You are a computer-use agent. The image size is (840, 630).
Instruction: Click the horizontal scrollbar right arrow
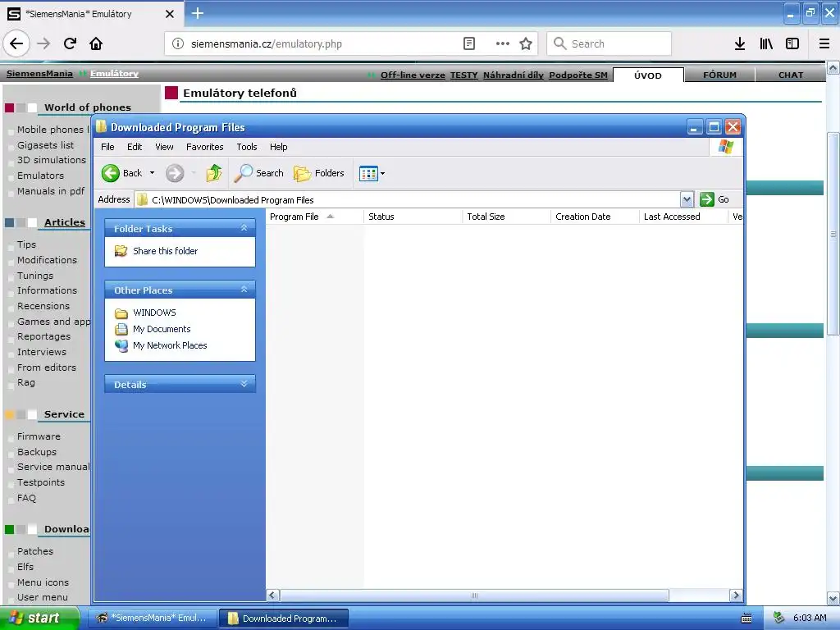(736, 596)
